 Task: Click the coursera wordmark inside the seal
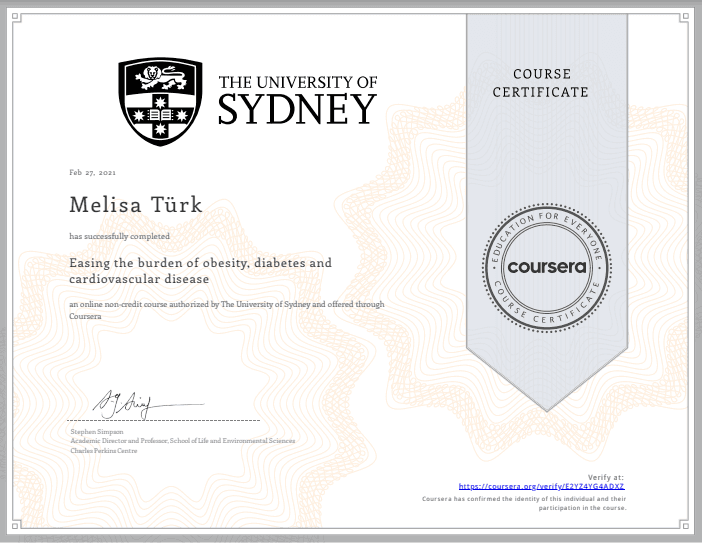[548, 268]
